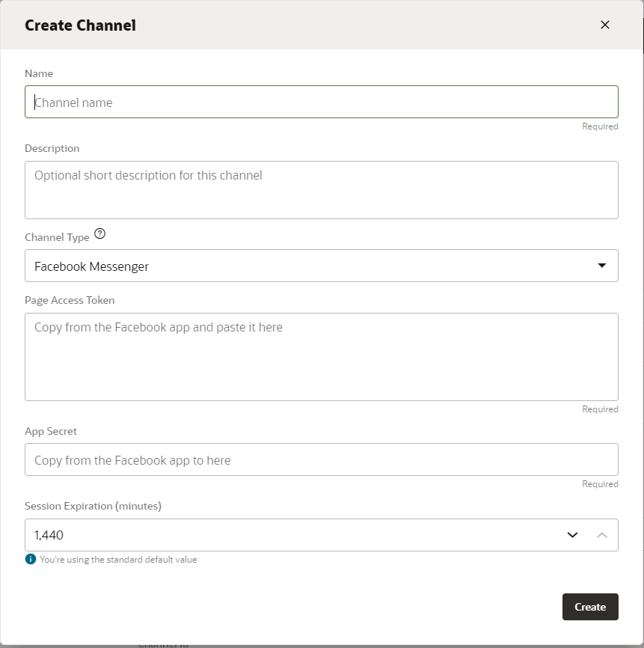Click the Page Access Token text area

click(322, 356)
